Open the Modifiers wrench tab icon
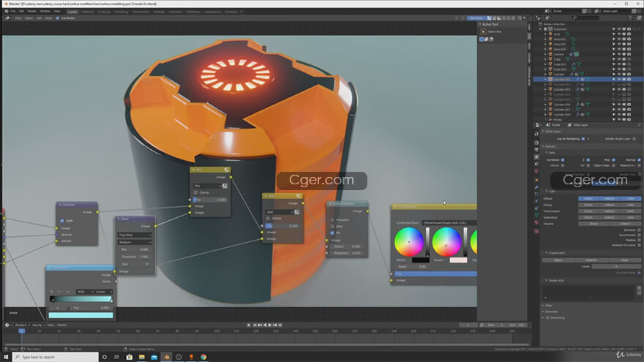The width and height of the screenshot is (644, 362). (x=536, y=186)
